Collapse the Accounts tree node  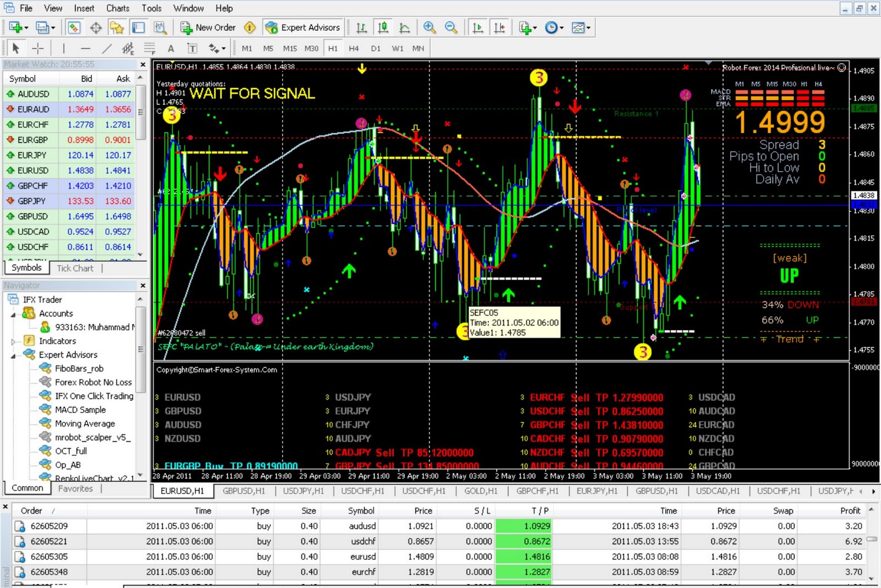point(13,314)
